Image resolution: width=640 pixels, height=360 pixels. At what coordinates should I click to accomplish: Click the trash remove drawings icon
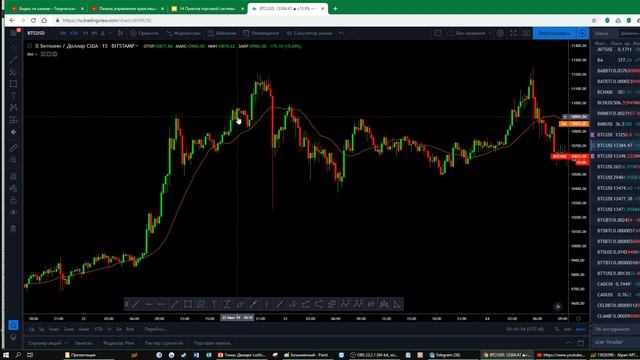point(13,229)
